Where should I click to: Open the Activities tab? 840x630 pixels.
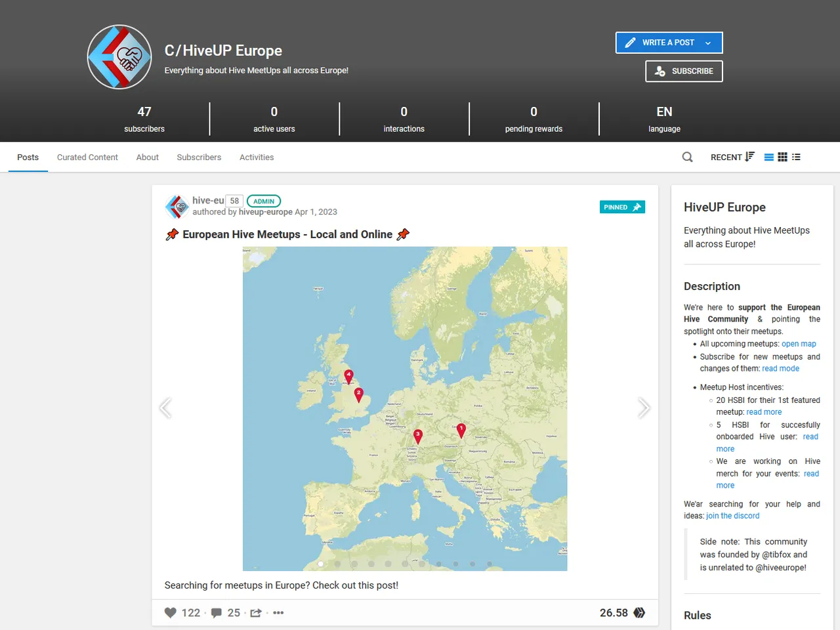257,157
